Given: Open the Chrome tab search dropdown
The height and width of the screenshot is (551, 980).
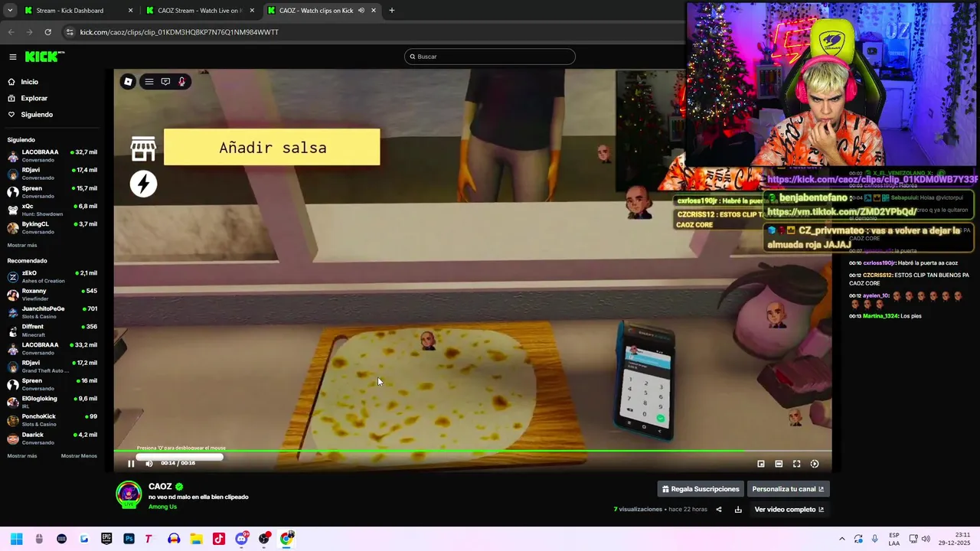Looking at the screenshot, I should [x=9, y=11].
